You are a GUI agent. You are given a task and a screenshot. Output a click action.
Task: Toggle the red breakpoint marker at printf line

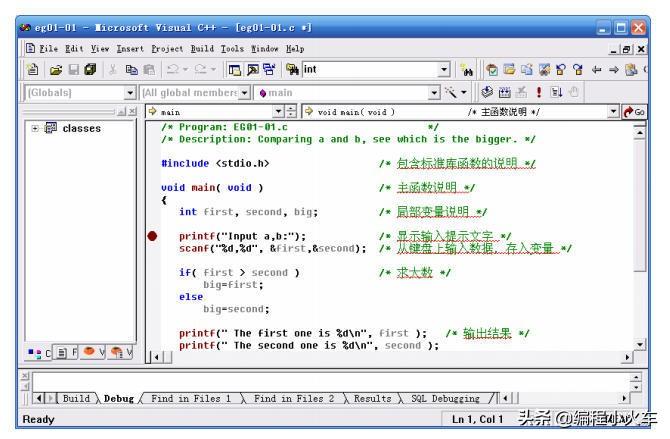152,236
